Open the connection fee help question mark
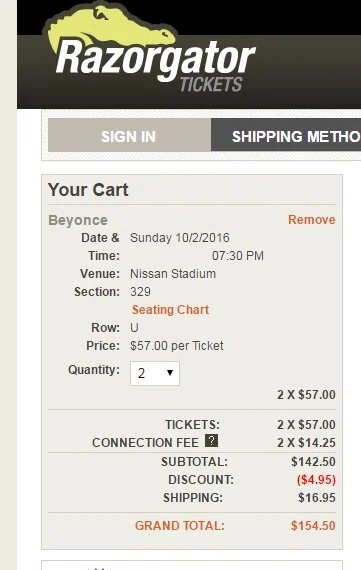The width and height of the screenshot is (361, 570). (x=211, y=441)
